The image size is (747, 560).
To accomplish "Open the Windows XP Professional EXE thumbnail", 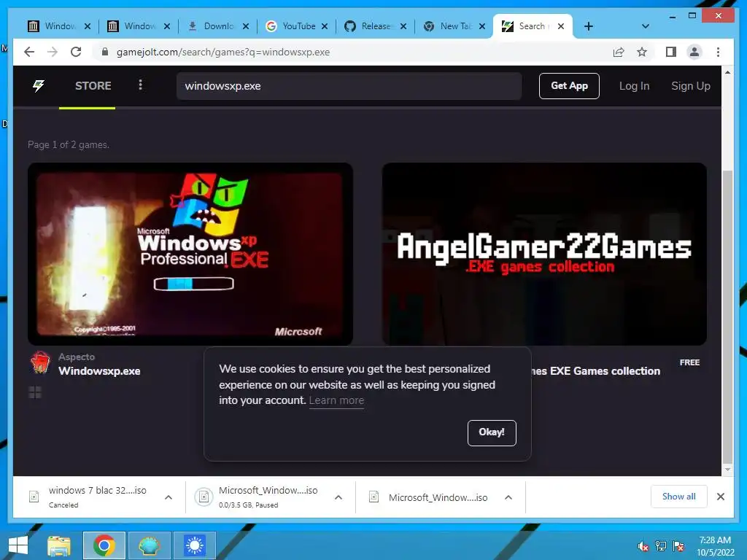I will (190, 254).
